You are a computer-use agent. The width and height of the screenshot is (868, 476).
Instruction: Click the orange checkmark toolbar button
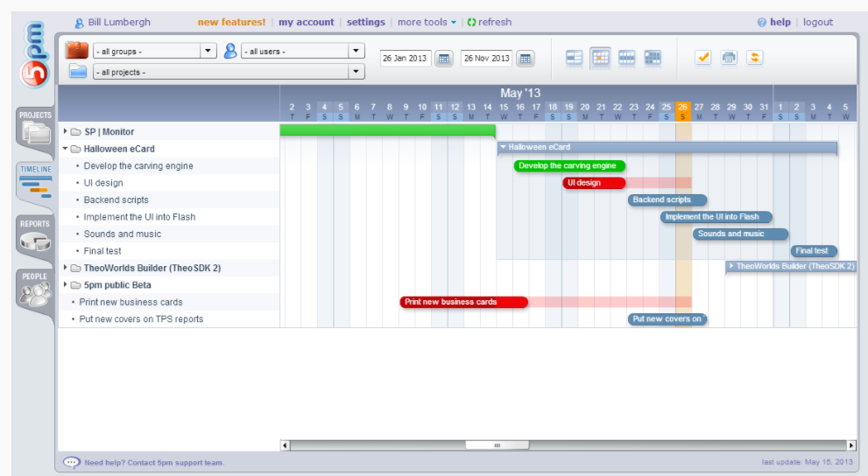[703, 58]
